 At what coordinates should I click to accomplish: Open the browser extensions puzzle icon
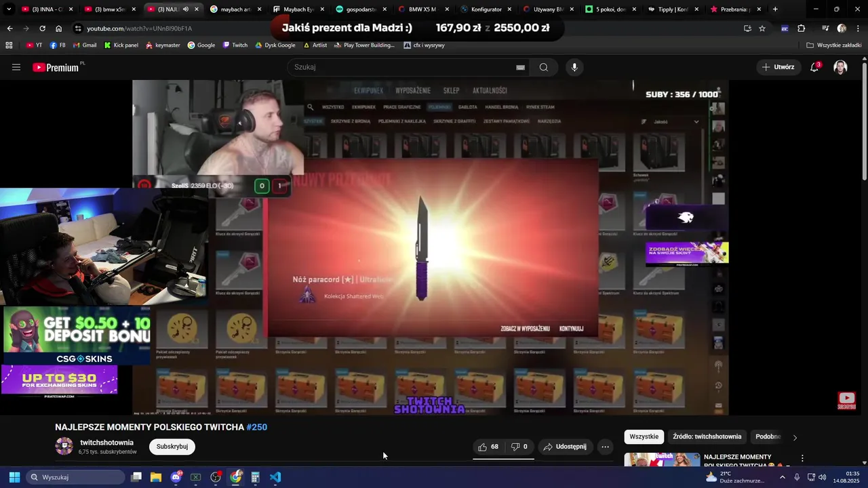tap(801, 28)
